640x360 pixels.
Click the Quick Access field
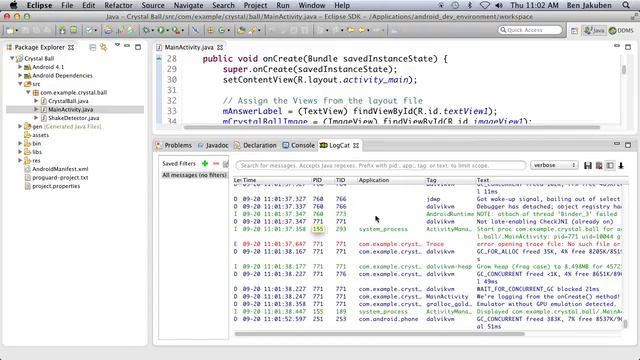click(530, 30)
